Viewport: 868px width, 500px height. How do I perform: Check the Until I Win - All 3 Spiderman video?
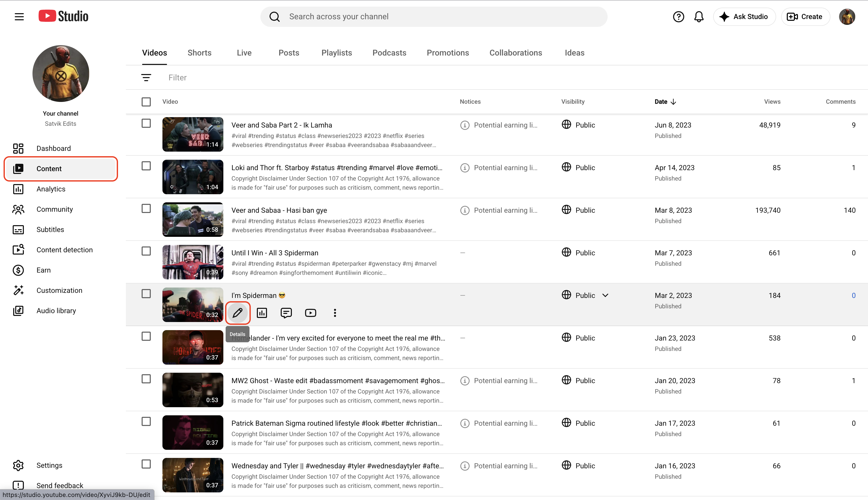(x=146, y=251)
